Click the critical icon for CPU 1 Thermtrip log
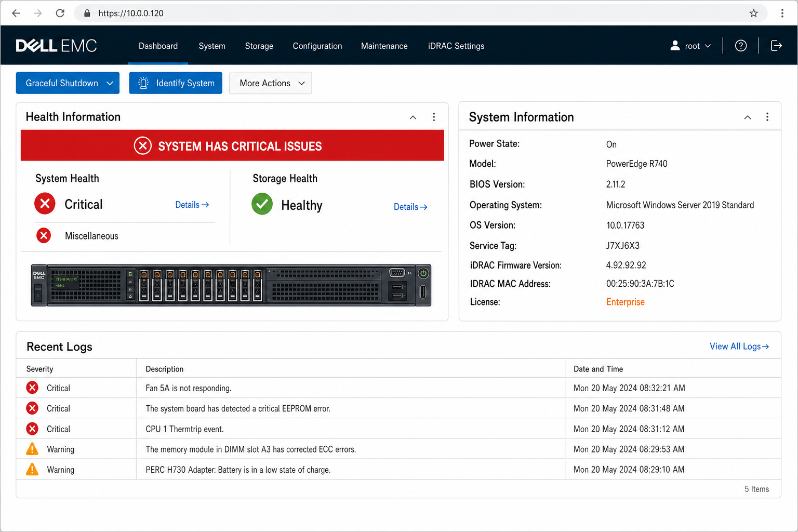Viewport: 798px width, 532px height. [32, 429]
